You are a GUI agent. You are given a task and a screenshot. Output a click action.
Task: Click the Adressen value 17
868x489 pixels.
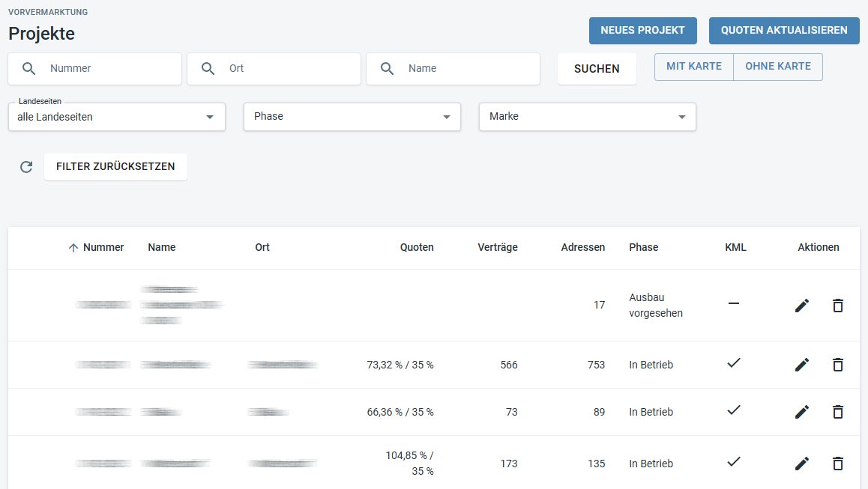(x=600, y=306)
